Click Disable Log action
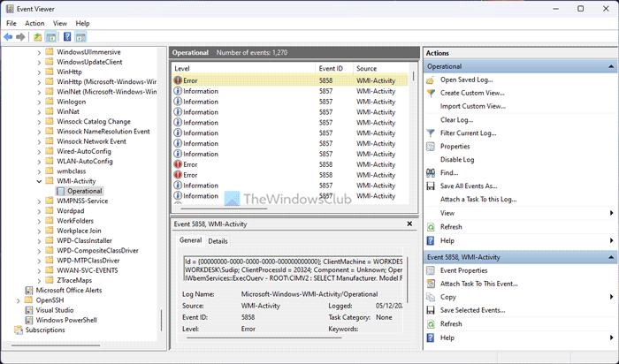The image size is (619, 364). [457, 160]
